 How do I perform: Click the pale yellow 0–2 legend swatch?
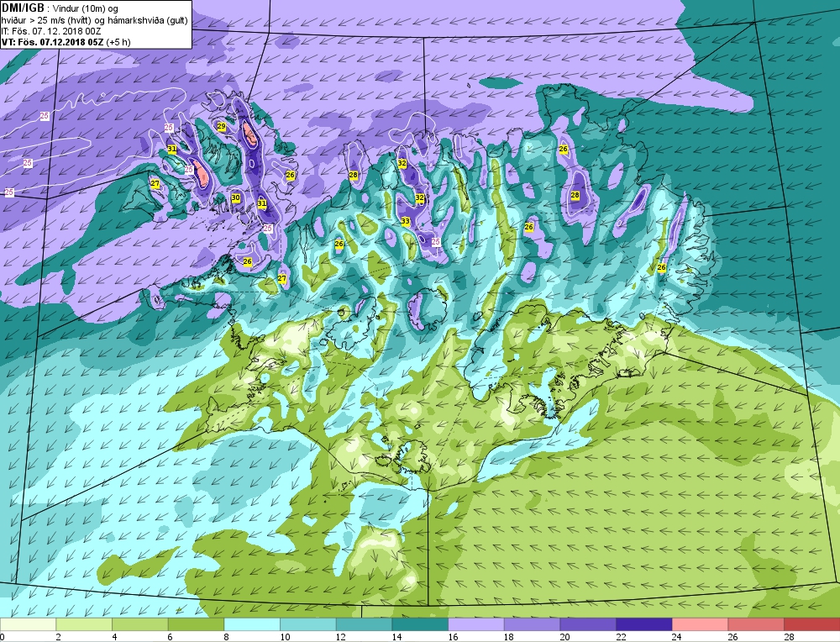pos(28,624)
